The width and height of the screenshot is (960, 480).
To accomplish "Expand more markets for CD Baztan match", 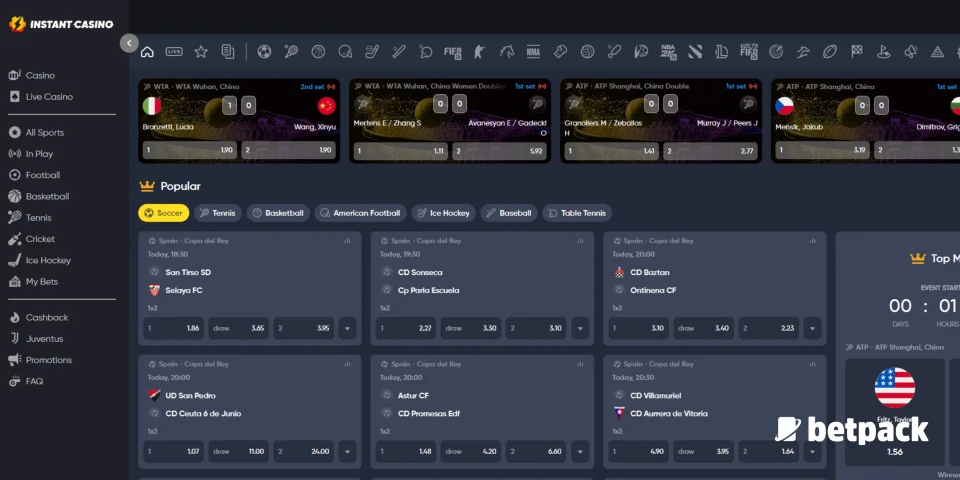I will point(812,328).
